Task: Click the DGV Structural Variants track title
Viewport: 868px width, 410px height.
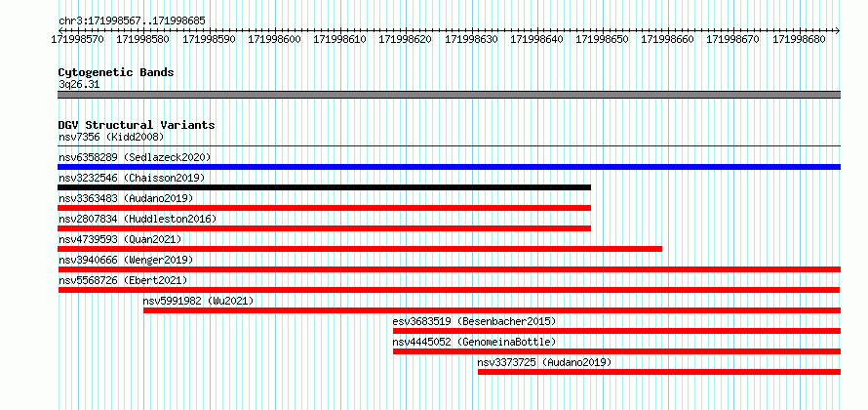Action: pyautogui.click(x=137, y=125)
